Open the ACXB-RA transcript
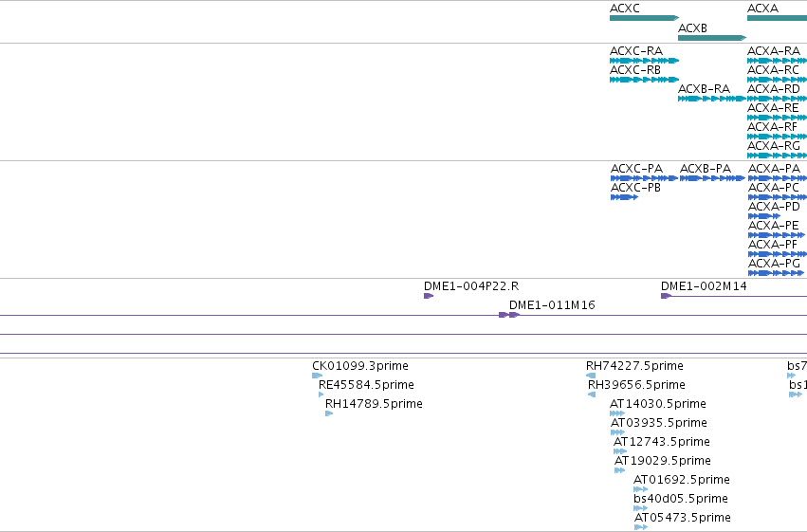Screen dimensions: 807x532 click(712, 99)
